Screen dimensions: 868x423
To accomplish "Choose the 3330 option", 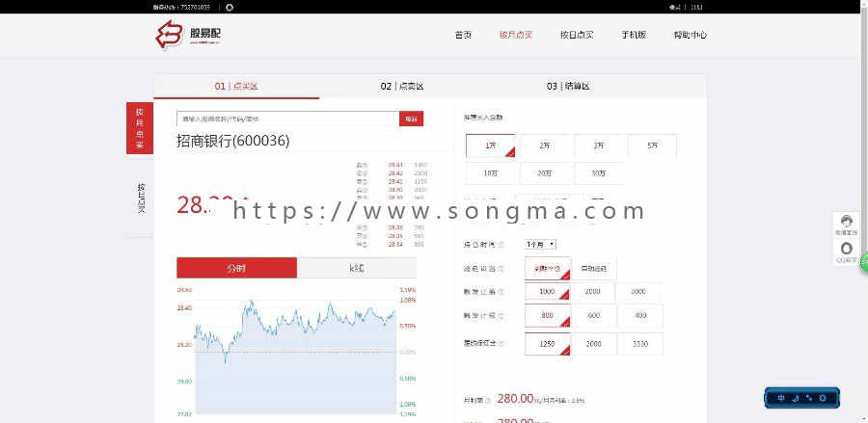I will pos(640,343).
